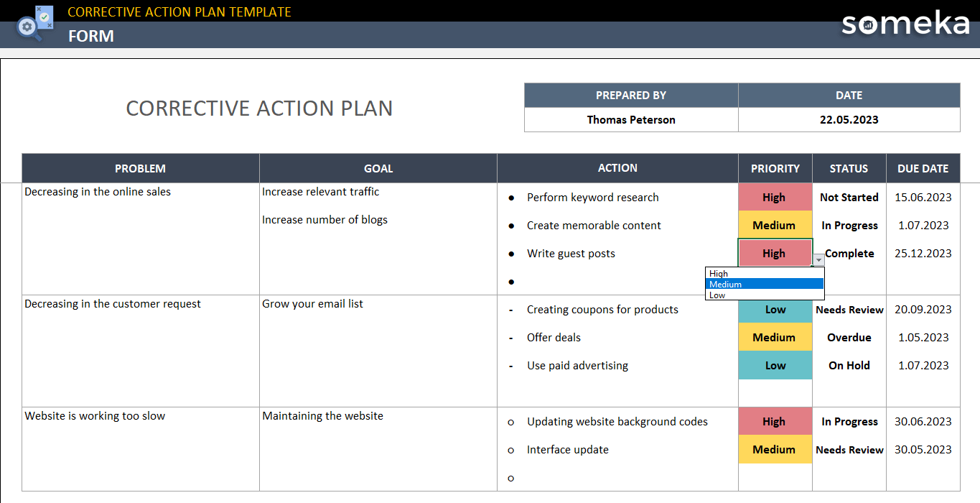The height and width of the screenshot is (503, 980).
Task: Click the Thomas Peterson prepared-by cell
Action: [631, 119]
